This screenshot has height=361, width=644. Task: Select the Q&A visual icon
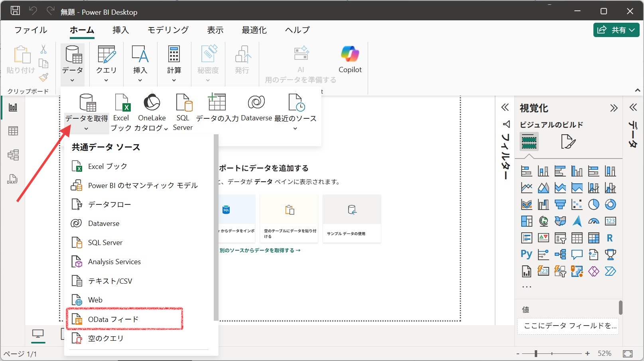click(577, 255)
